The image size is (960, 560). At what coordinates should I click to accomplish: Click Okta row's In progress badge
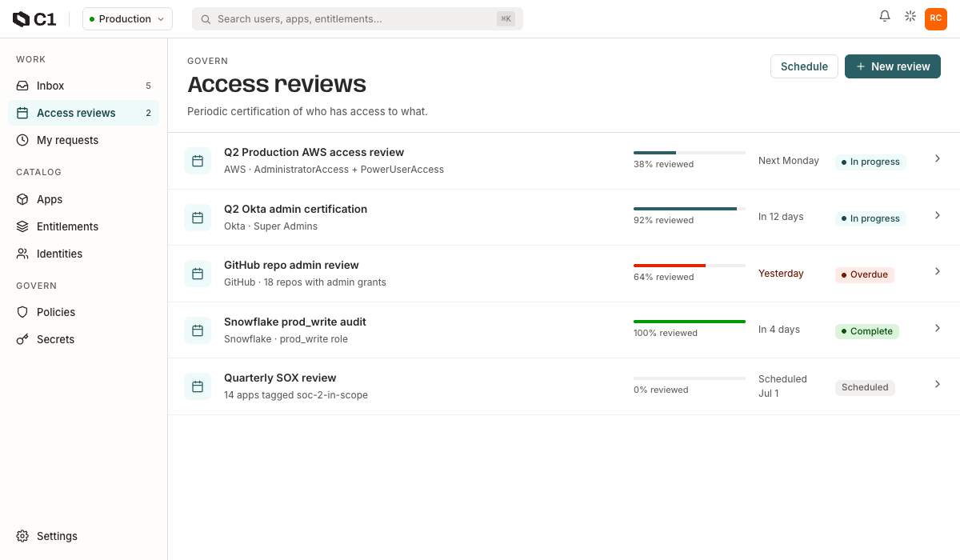[870, 218]
